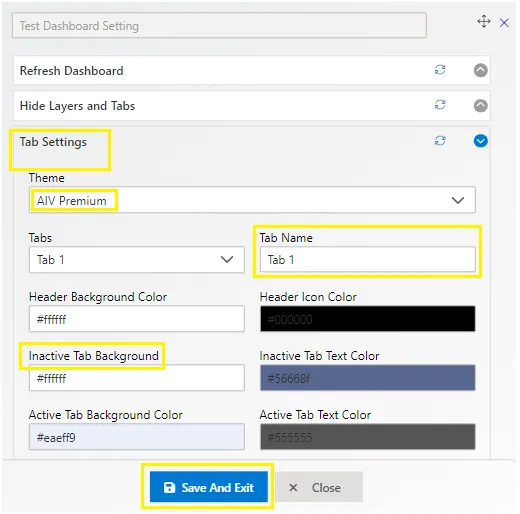Screen dimensions: 520x514
Task: Open the Tabs dropdown showing Tab 1
Action: coord(137,260)
